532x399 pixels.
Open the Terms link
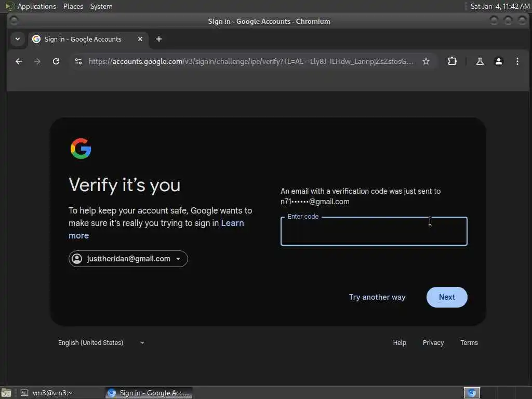469,343
